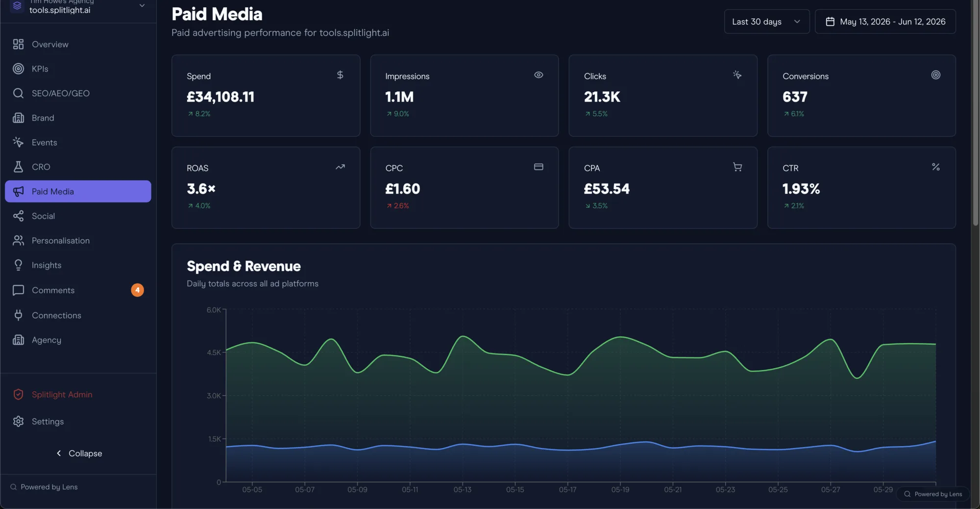Click the cursor icon on Clicks card
This screenshot has height=509, width=980.
(737, 75)
